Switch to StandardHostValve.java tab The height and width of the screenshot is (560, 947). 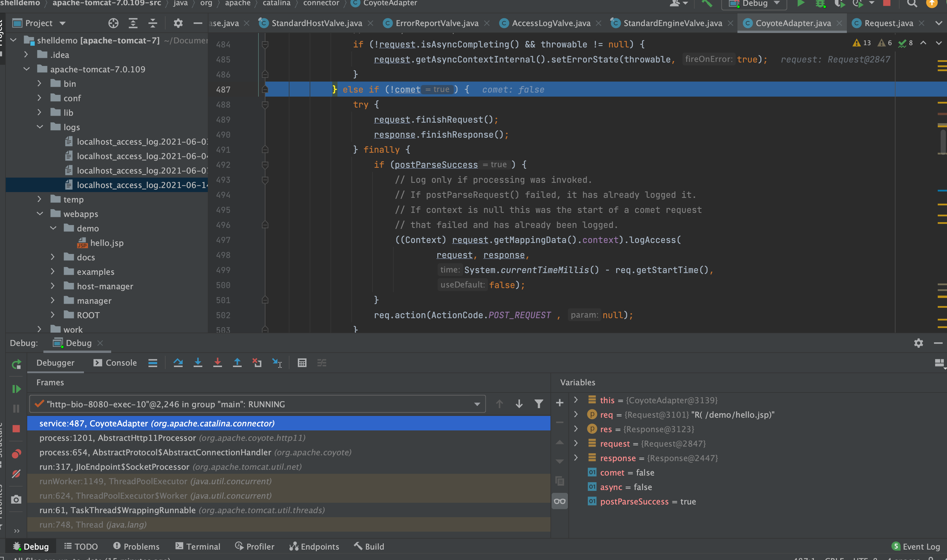[316, 23]
